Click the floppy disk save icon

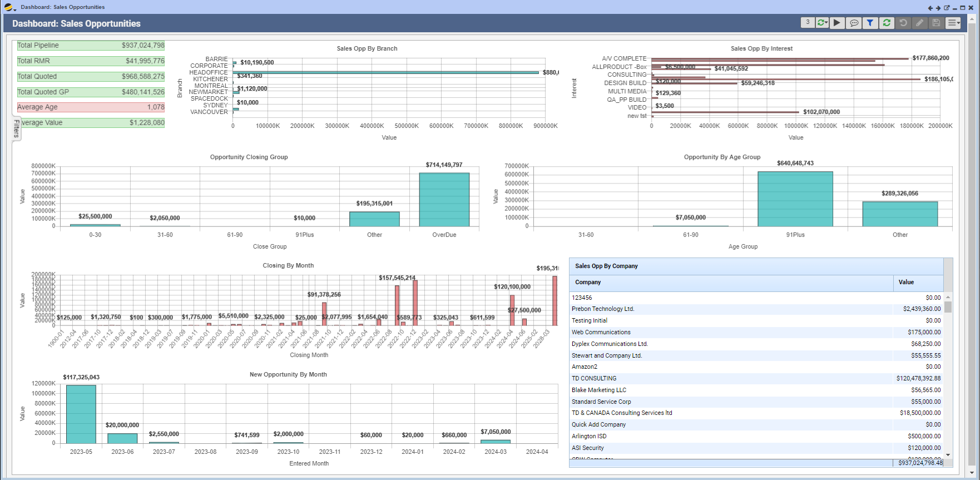coord(936,23)
